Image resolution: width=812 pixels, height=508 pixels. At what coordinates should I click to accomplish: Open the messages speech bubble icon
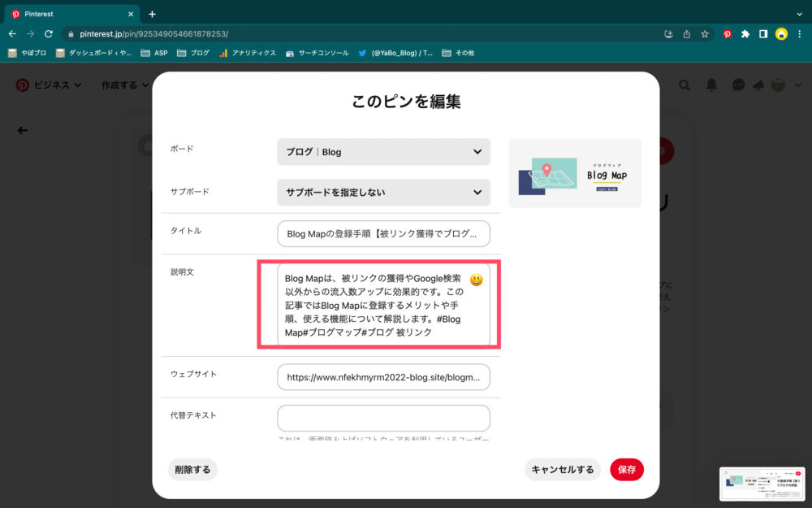(738, 85)
